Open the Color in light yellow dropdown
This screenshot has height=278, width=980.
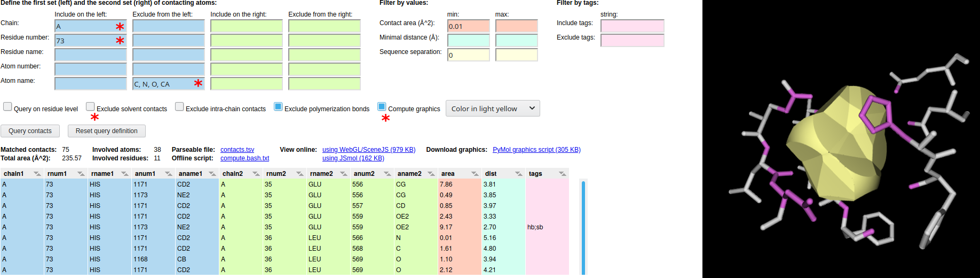click(493, 109)
